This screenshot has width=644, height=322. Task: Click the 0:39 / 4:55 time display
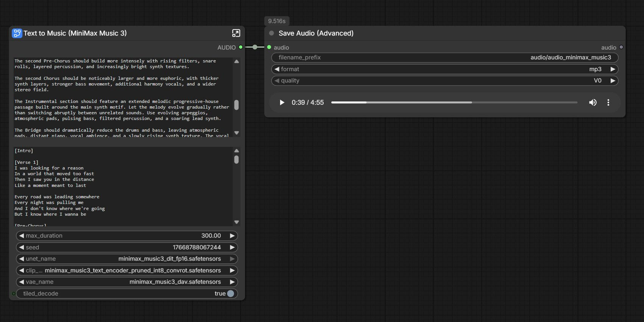coord(307,103)
